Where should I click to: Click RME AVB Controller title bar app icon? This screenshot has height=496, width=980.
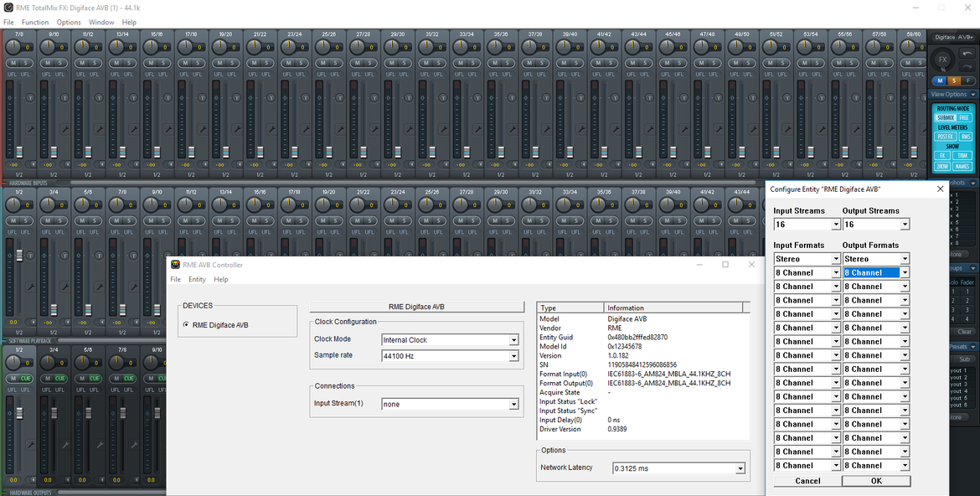point(176,265)
